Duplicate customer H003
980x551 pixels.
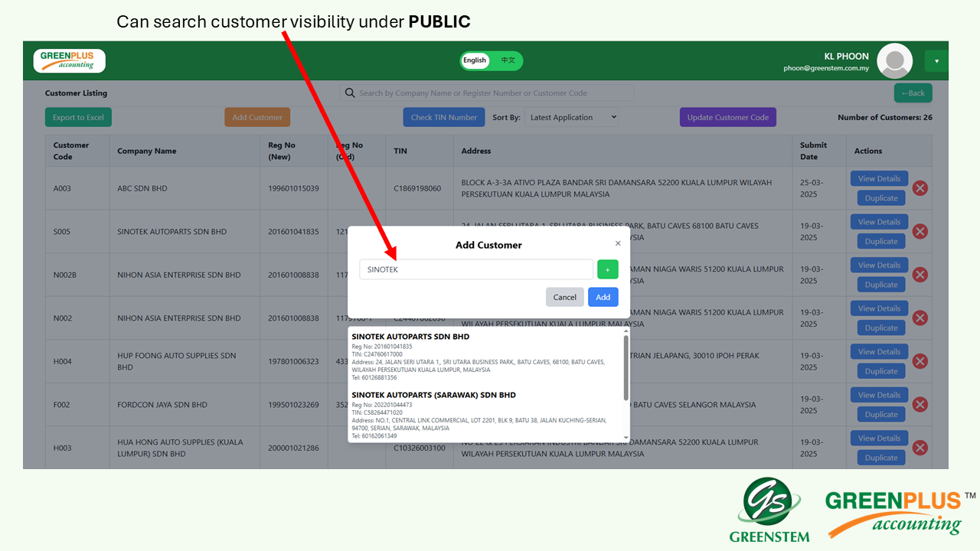881,458
